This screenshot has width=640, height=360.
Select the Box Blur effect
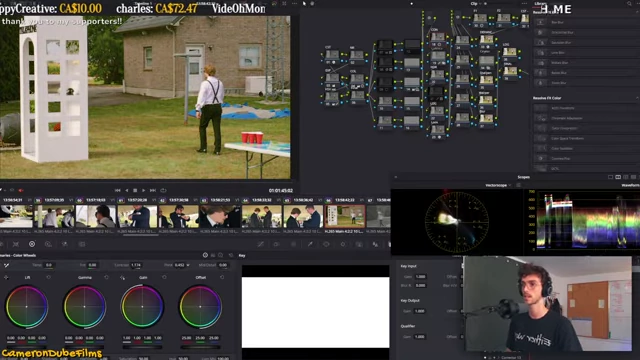(x=587, y=22)
